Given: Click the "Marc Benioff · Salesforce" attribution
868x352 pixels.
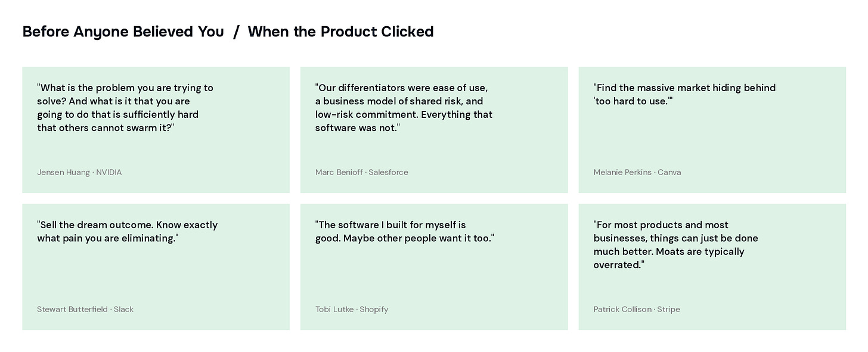Looking at the screenshot, I should point(362,172).
